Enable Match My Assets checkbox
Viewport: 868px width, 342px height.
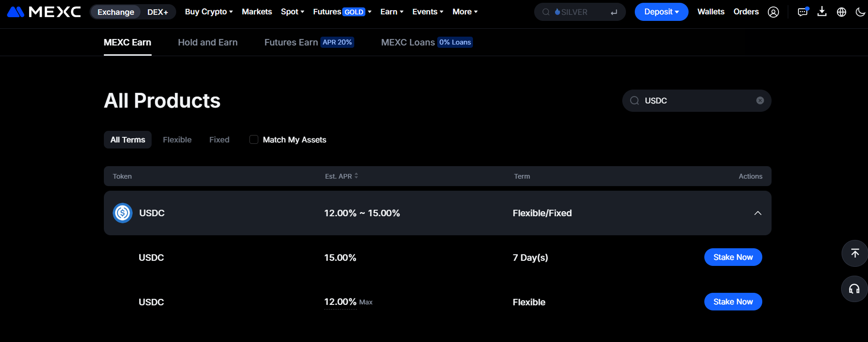click(254, 140)
